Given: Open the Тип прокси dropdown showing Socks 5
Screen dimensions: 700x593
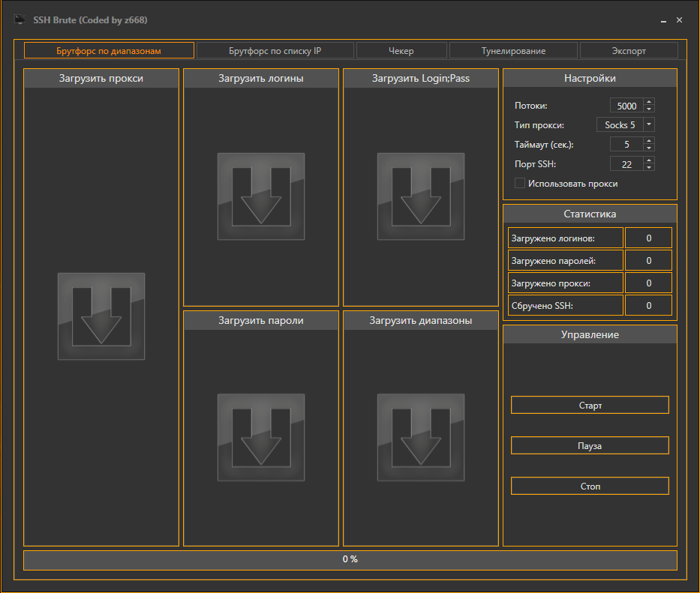Looking at the screenshot, I should click(x=626, y=125).
